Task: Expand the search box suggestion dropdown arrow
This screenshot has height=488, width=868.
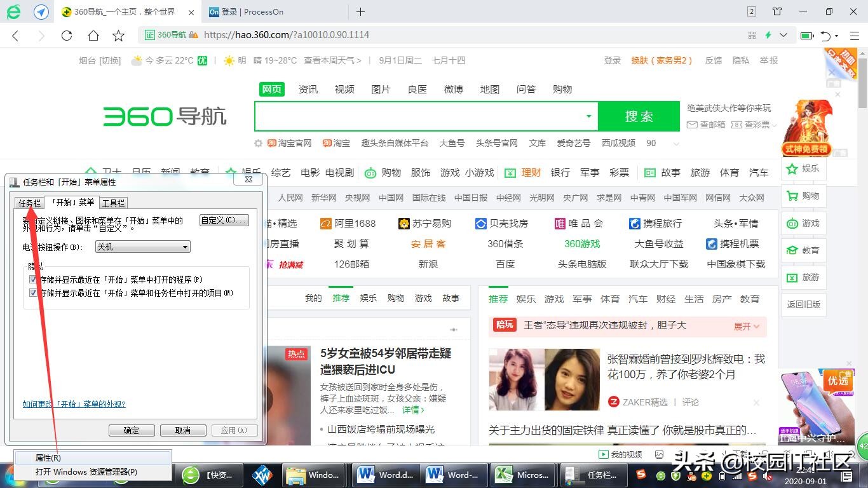Action: 588,116
